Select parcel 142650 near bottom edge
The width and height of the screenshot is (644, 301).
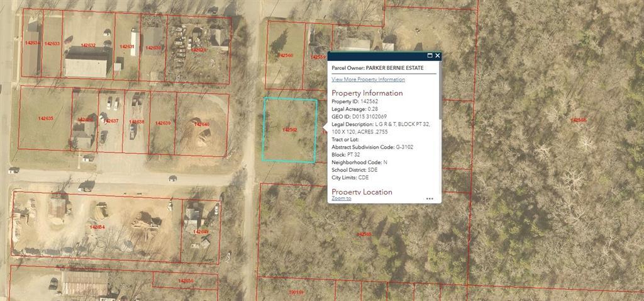pos(186,281)
